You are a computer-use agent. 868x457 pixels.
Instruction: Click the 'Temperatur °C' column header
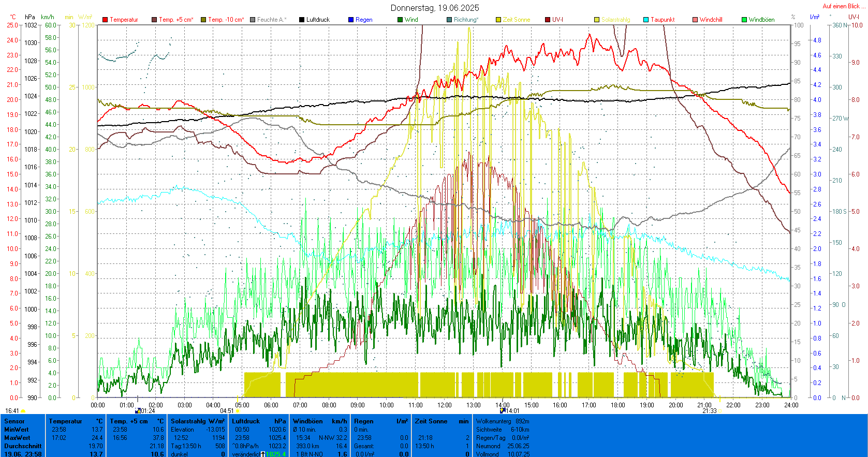76,421
